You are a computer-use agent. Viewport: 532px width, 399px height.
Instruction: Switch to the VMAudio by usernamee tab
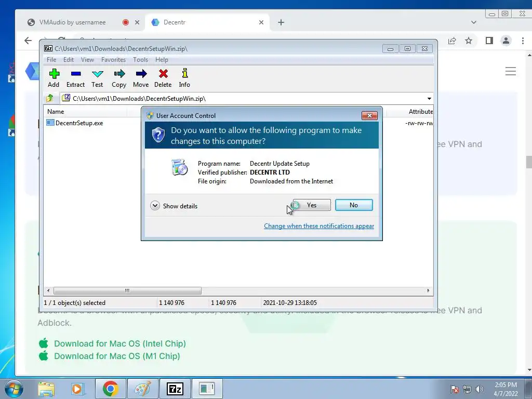[x=72, y=22]
